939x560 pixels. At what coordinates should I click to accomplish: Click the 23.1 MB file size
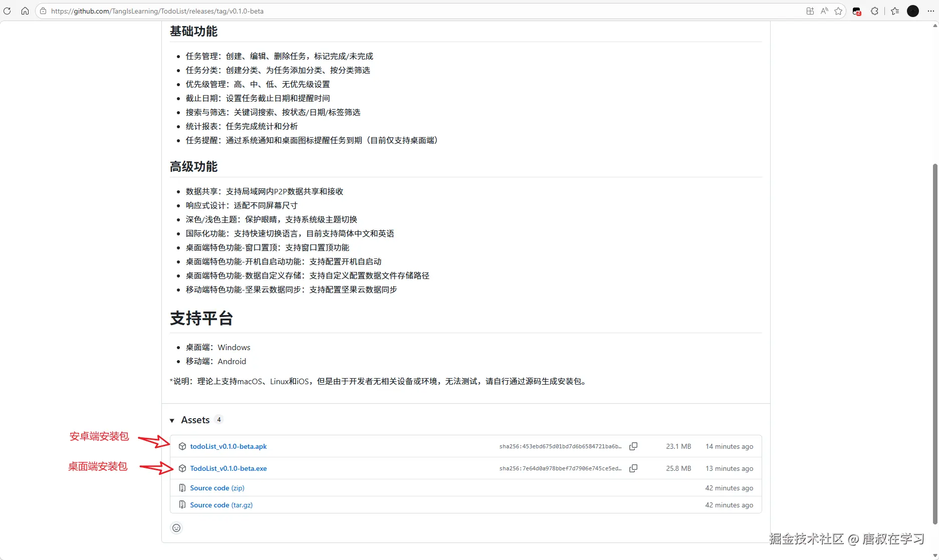point(678,446)
